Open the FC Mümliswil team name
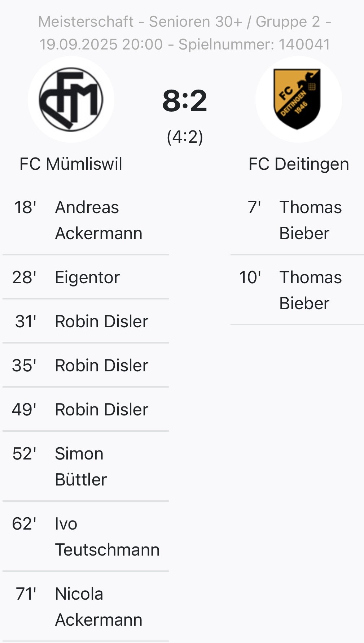364x643 pixels. (x=71, y=164)
